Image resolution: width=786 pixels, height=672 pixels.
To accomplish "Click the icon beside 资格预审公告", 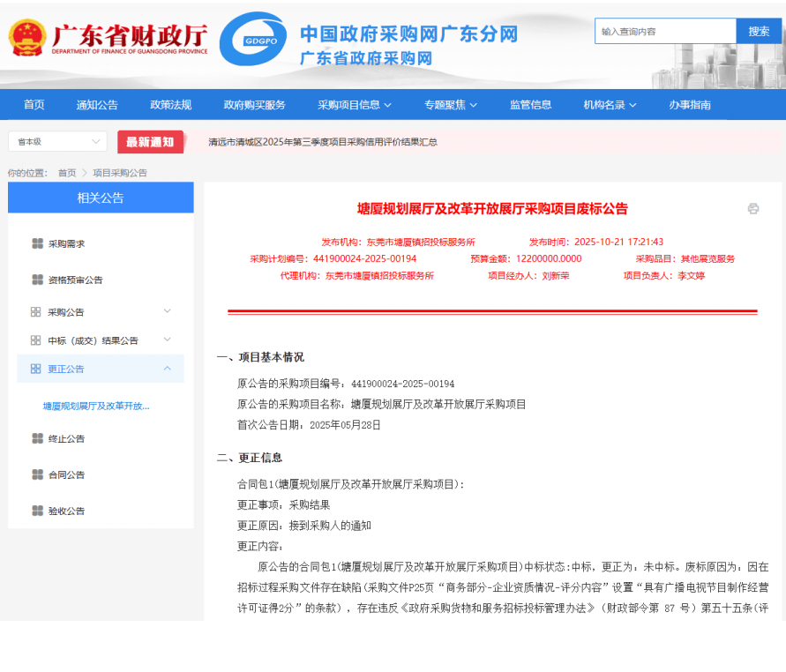I will tap(37, 280).
